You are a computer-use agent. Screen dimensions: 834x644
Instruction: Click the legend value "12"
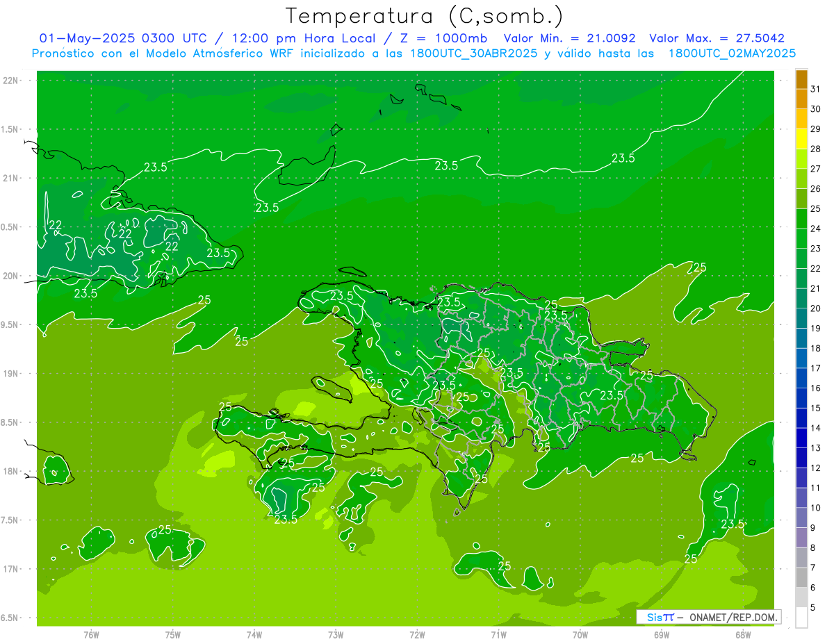[x=815, y=468]
